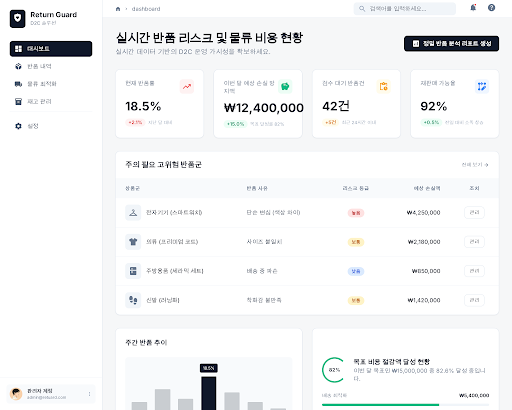
Task: Click the 82% circular progress ring
Action: [334, 370]
